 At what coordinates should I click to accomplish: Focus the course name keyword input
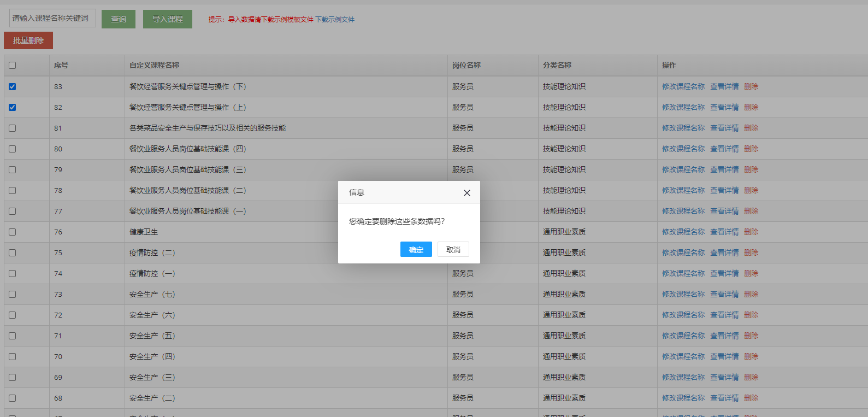52,18
